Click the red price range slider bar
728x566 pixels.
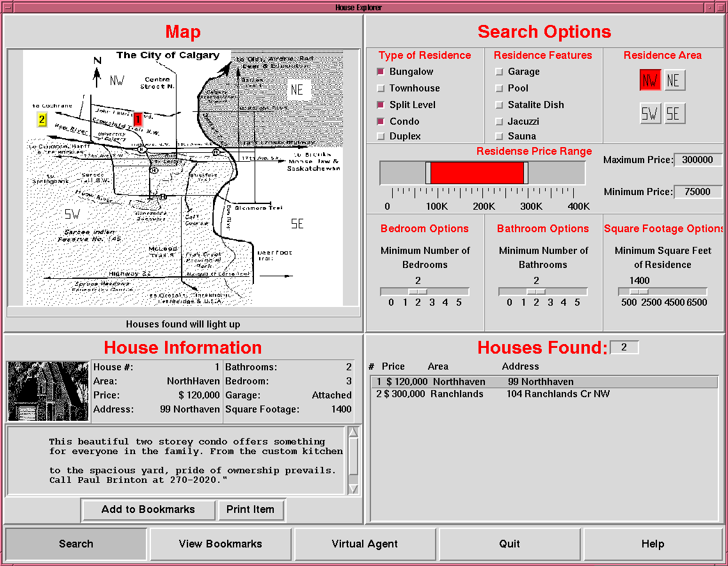(477, 173)
